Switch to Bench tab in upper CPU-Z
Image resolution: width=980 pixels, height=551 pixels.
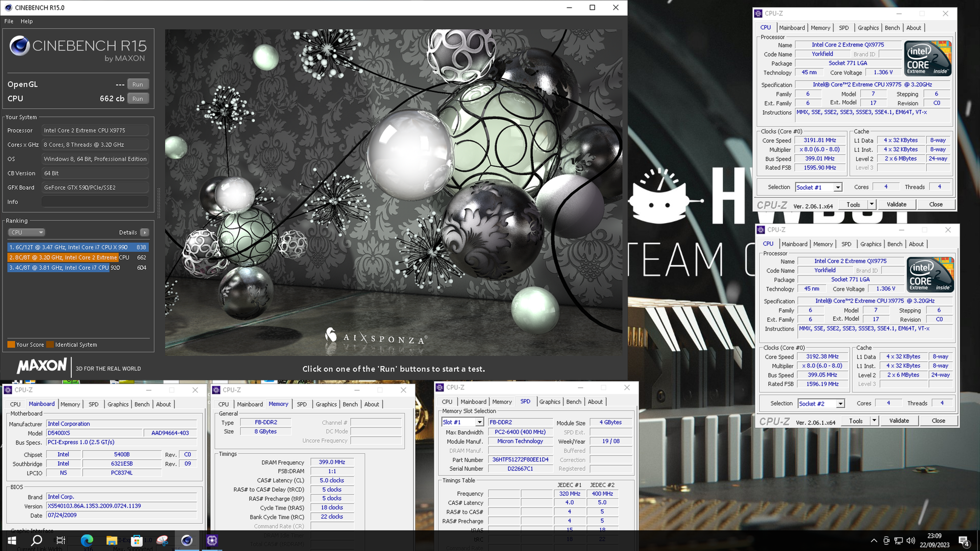tap(892, 28)
